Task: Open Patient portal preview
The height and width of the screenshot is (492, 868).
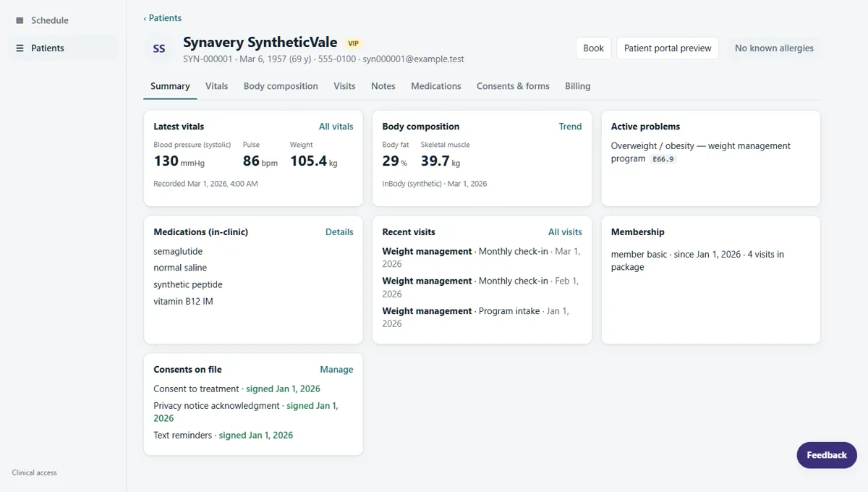Action: click(668, 48)
